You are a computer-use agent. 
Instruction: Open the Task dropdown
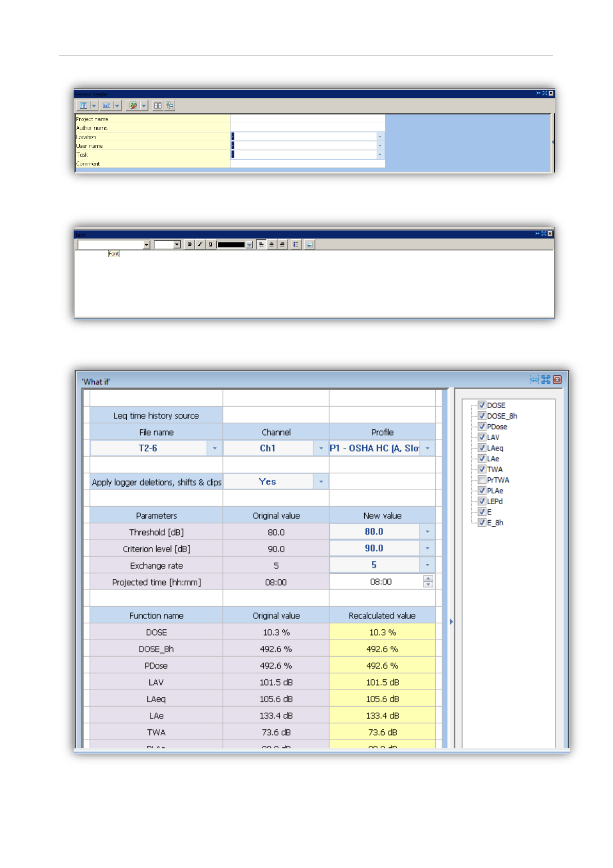tap(380, 155)
